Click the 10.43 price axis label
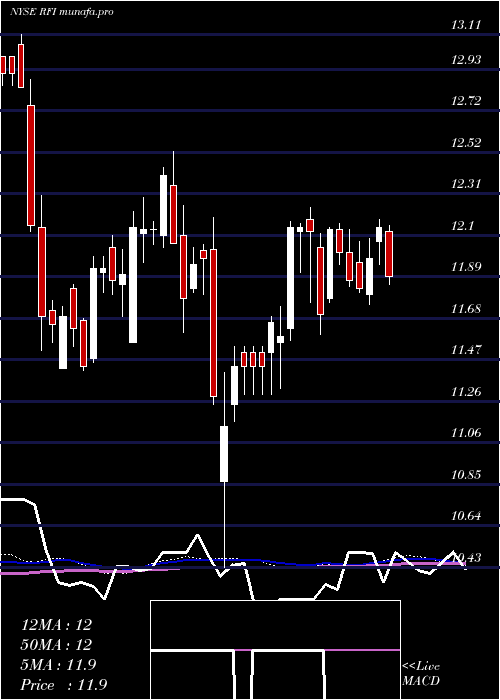The width and height of the screenshot is (500, 700). pyautogui.click(x=466, y=557)
